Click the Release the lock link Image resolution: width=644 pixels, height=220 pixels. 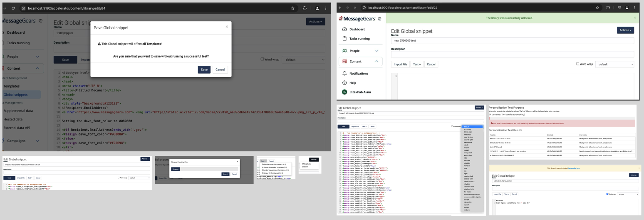(574, 168)
